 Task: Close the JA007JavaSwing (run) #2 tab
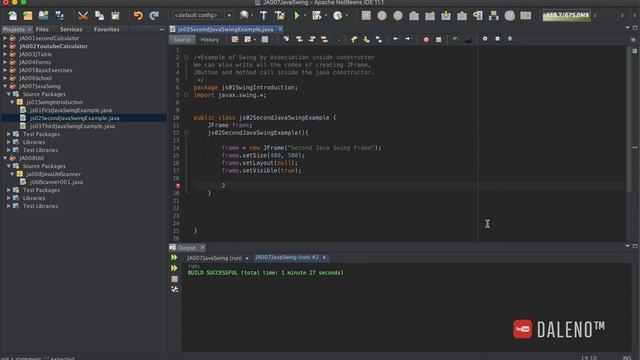(x=324, y=258)
